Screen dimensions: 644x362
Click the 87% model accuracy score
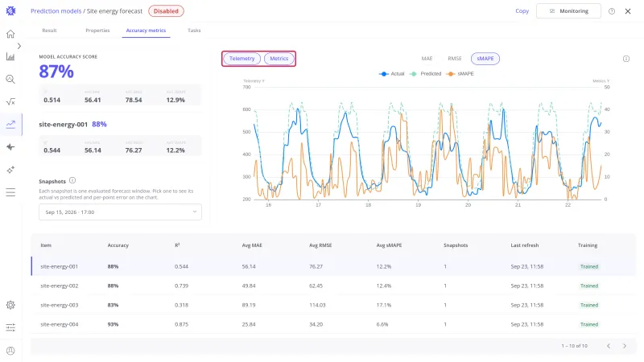click(56, 72)
